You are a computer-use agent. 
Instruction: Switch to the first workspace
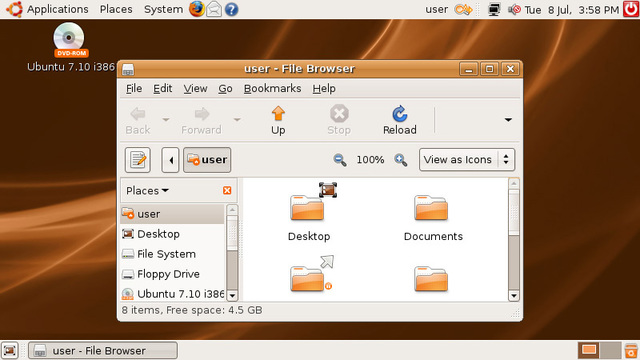pyautogui.click(x=588, y=350)
